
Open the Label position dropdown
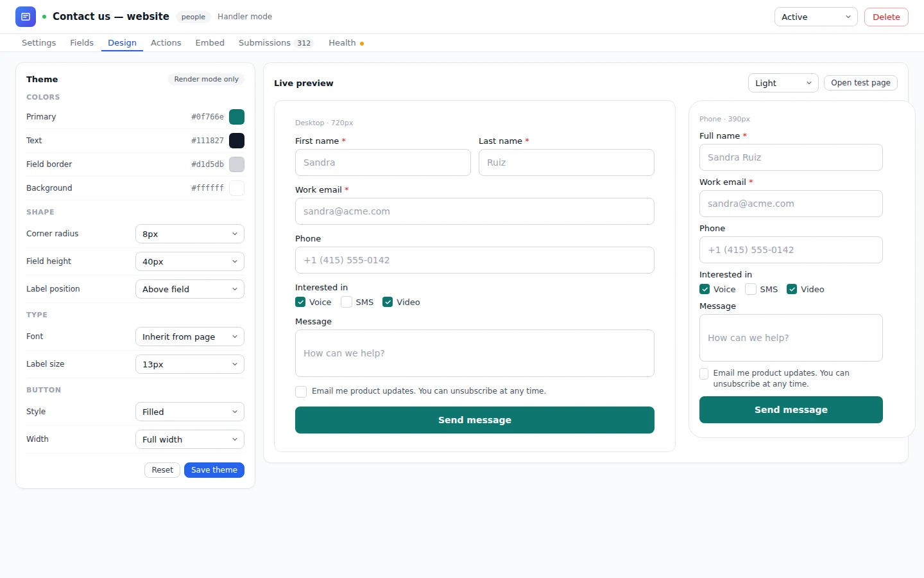(x=190, y=289)
